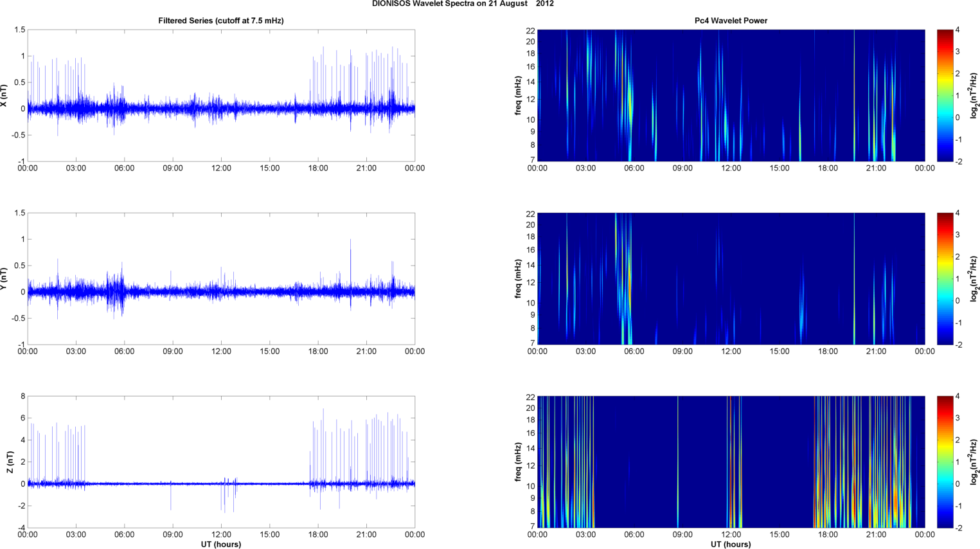
Task: Click the wavelet spectrogram beside the X (nT) plot
Action: [731, 96]
